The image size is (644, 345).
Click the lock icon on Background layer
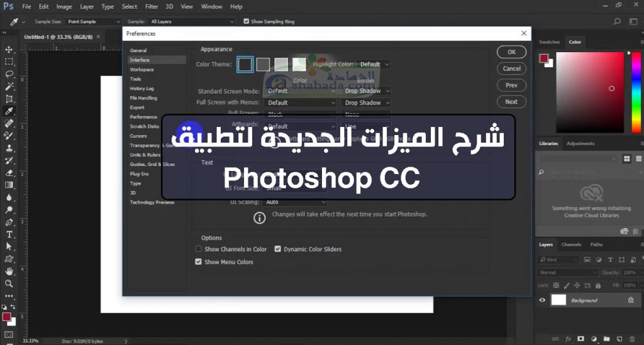[x=631, y=300]
